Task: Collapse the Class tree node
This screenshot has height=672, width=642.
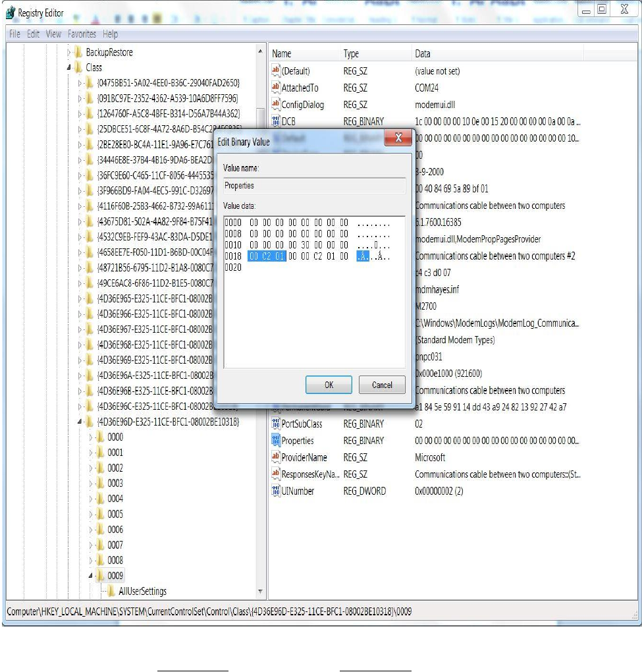Action: coord(69,67)
